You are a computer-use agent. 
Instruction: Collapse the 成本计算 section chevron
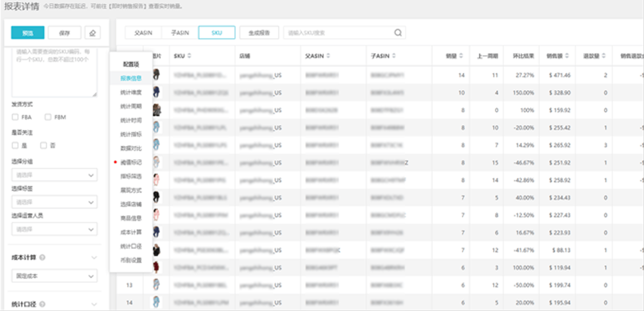coord(94,258)
